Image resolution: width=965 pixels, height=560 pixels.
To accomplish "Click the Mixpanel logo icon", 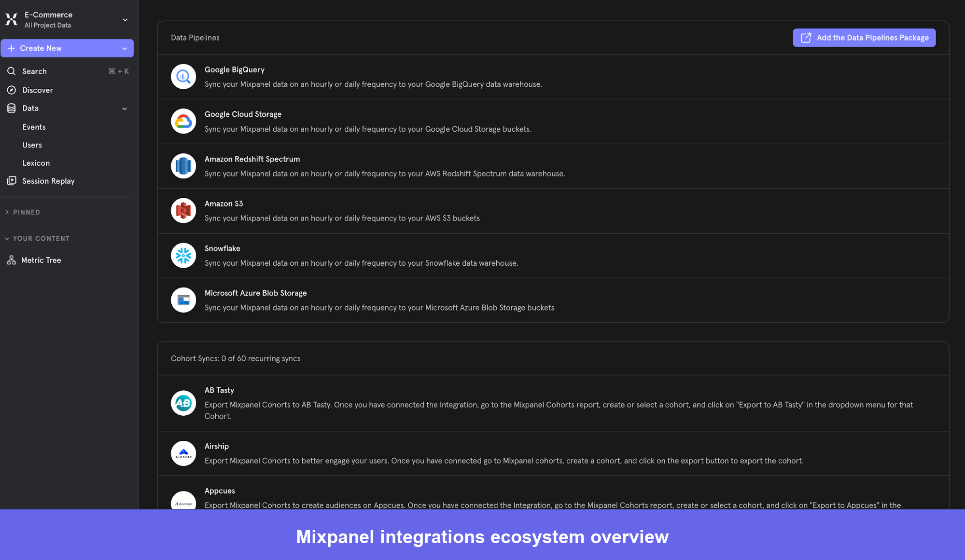I will click(x=11, y=19).
